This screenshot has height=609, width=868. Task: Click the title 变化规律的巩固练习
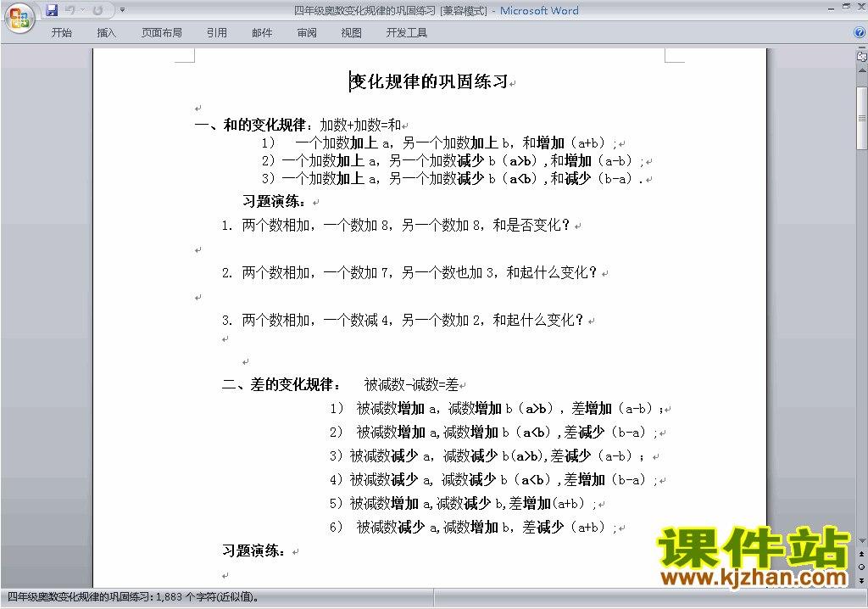click(429, 82)
